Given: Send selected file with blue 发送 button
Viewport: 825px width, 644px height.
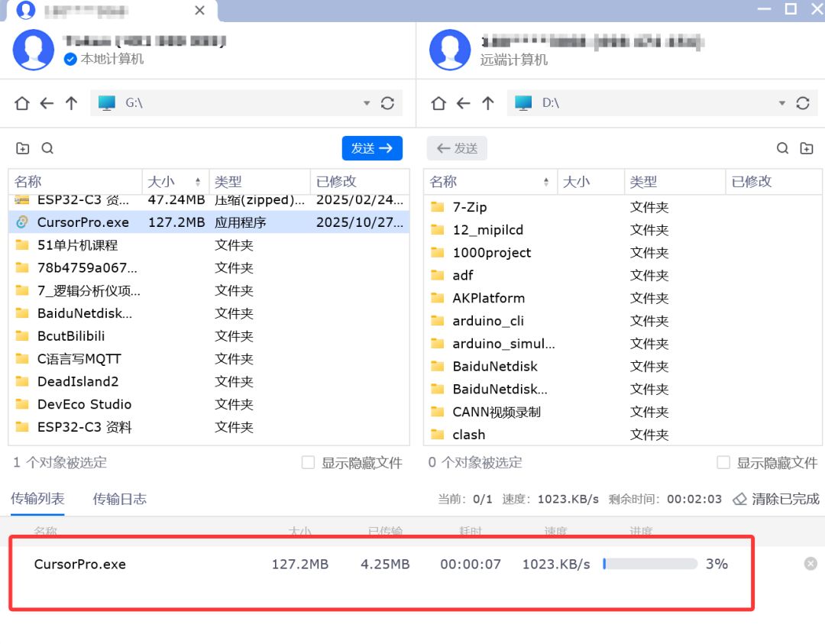Looking at the screenshot, I should click(372, 148).
